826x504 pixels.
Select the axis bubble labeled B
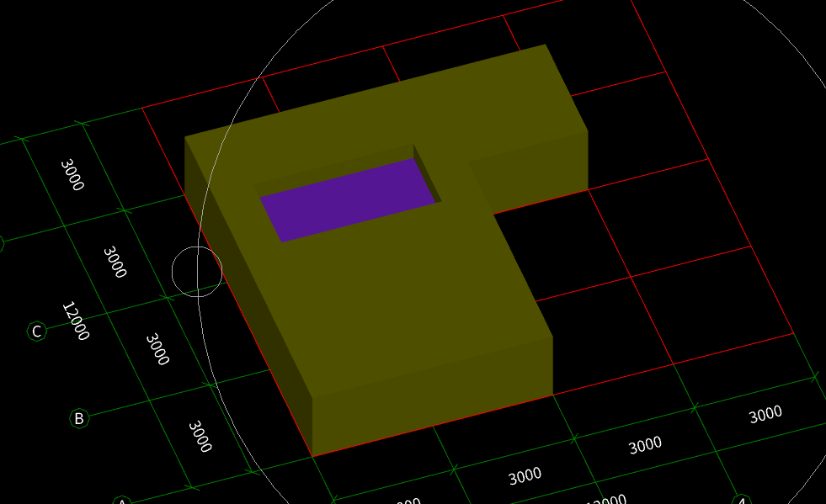79,419
